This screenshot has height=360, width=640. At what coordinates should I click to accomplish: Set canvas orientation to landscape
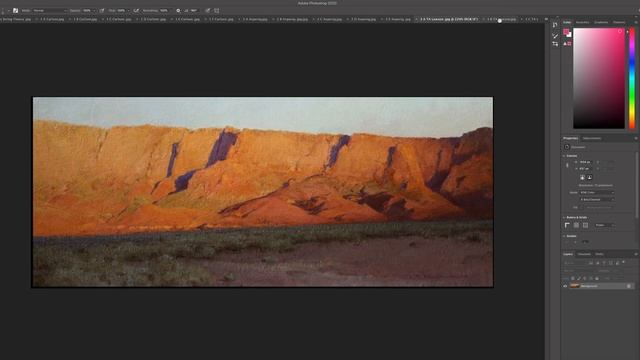(589, 178)
